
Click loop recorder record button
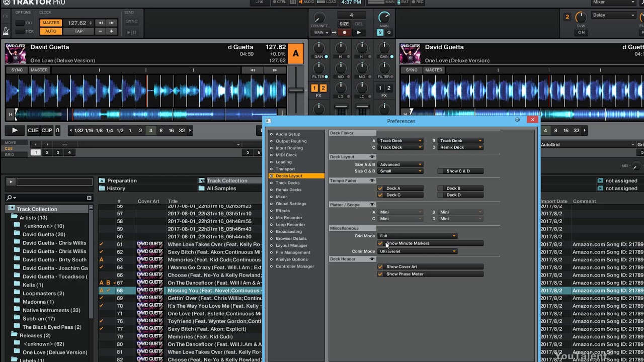[x=344, y=33]
